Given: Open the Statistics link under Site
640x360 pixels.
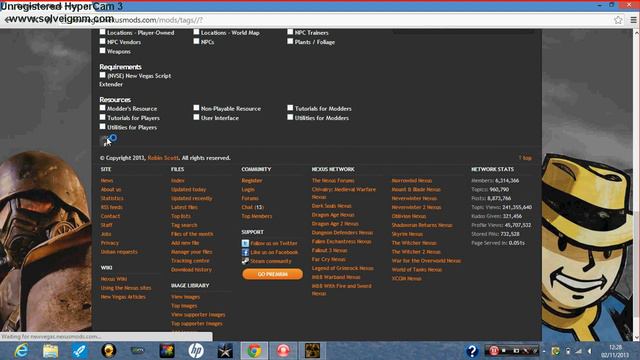Looking at the screenshot, I should pos(112,198).
